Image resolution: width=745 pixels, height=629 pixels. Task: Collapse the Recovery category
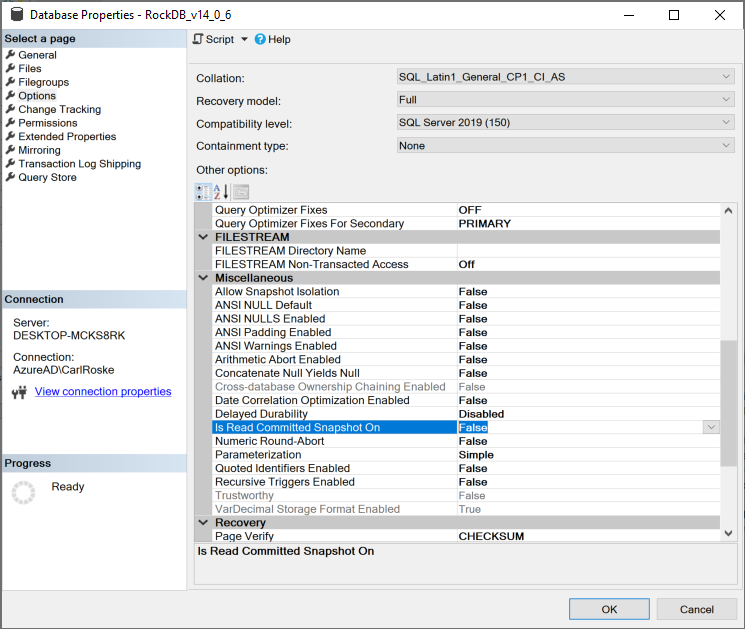coord(203,522)
